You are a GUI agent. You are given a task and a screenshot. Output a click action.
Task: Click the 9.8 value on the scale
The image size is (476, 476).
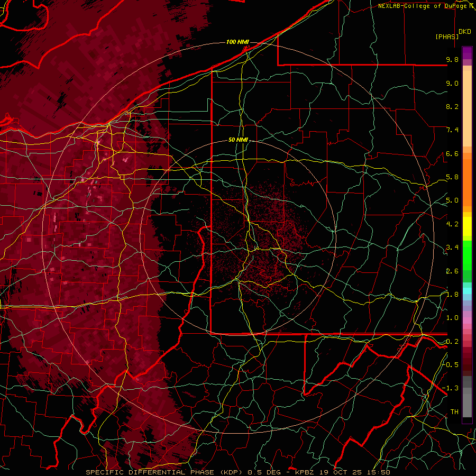pos(452,59)
